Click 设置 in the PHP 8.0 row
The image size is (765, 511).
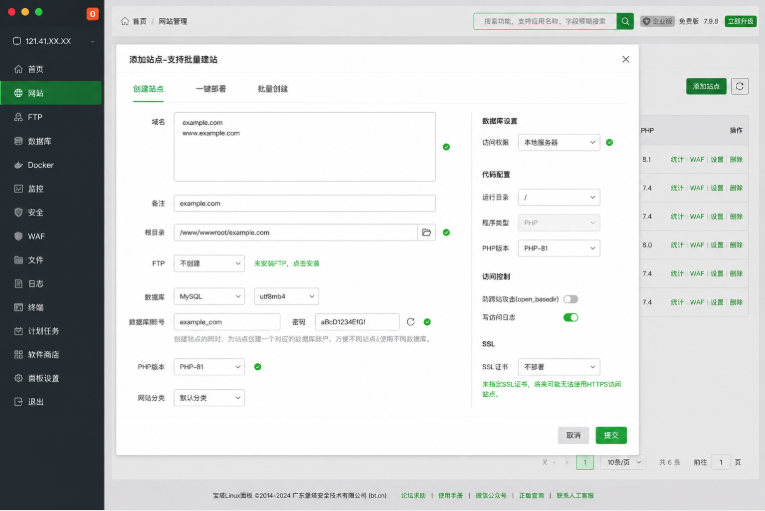(717, 245)
